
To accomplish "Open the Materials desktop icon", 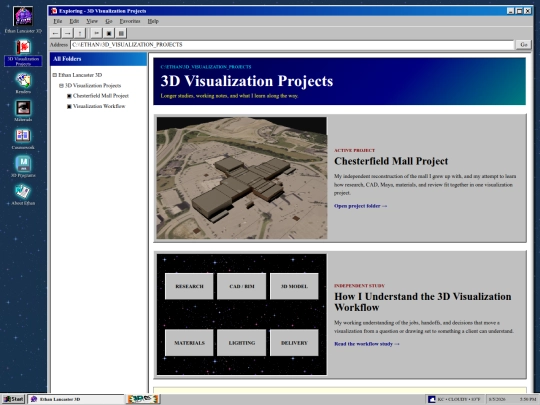I will (x=23, y=111).
